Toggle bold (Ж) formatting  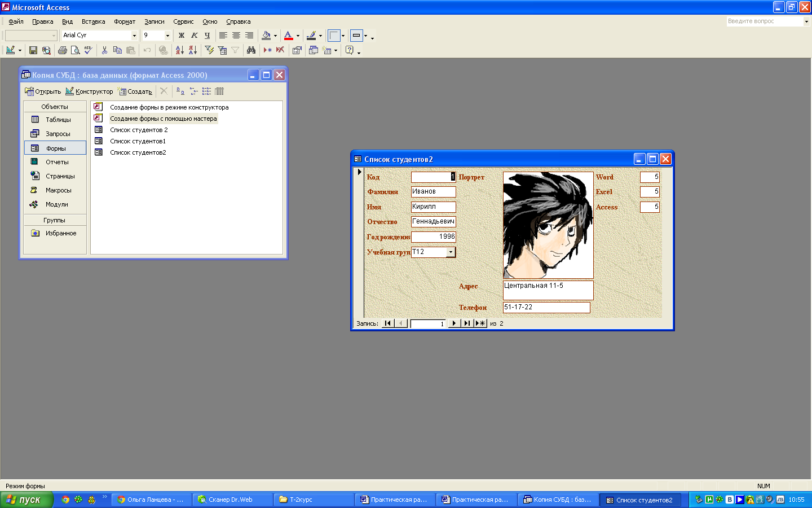(x=182, y=36)
